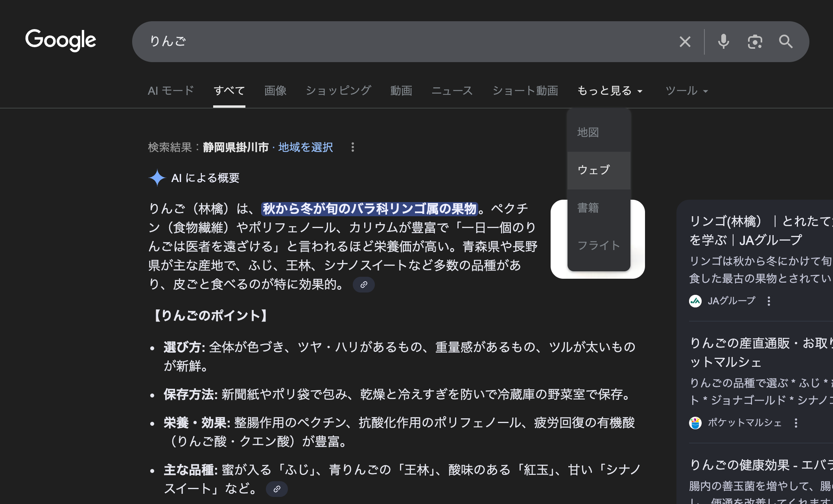Choose ウェブ from the dropdown menu
The image size is (833, 504).
point(599,170)
